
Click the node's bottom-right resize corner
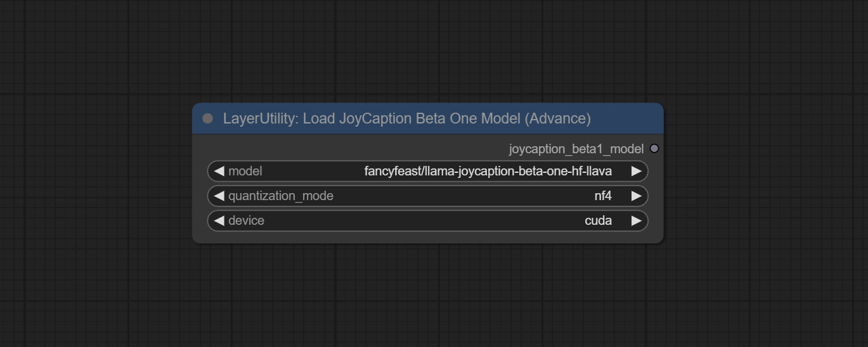click(x=661, y=240)
